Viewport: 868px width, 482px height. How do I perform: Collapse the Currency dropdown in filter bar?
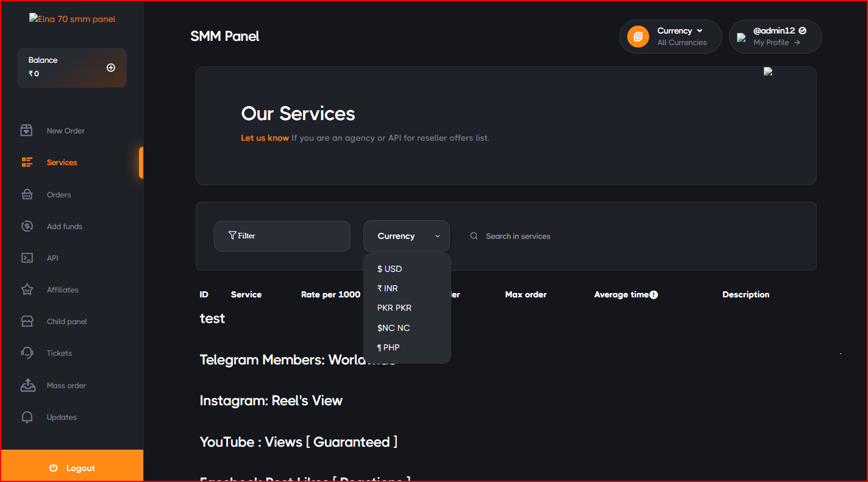pos(407,236)
